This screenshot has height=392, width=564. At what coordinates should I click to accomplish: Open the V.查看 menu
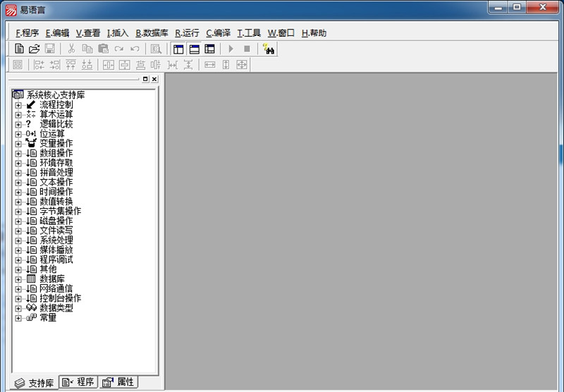tap(87, 33)
